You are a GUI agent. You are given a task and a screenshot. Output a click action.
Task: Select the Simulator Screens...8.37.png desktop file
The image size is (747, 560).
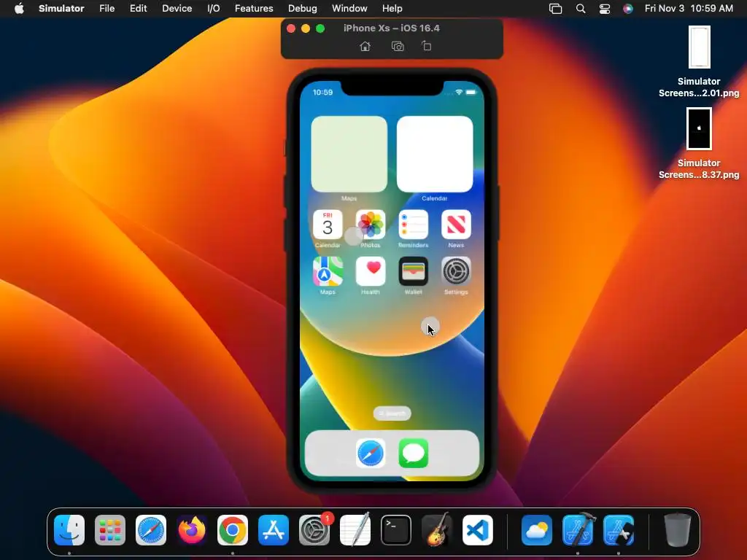click(699, 144)
